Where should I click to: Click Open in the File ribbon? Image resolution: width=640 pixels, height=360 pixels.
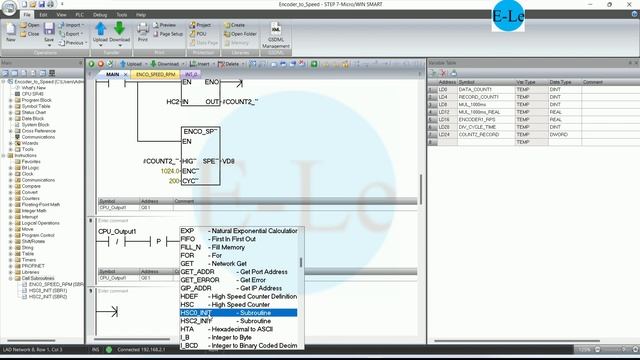click(x=30, y=25)
